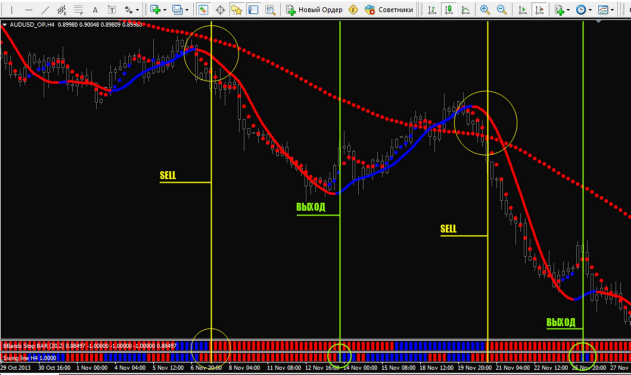This screenshot has width=631, height=375.
Task: Expand the indicators dropdown arrow
Action: [568, 10]
